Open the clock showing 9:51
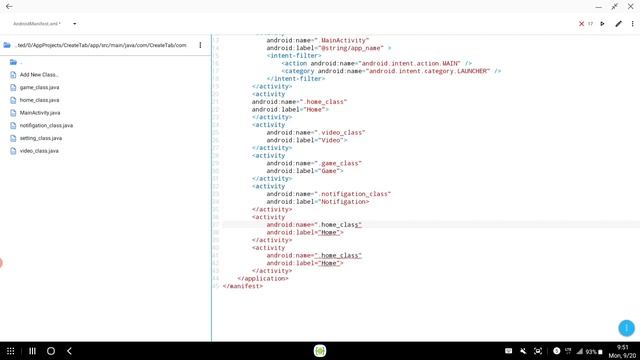Viewport: 640px width, 360px height. [x=622, y=347]
